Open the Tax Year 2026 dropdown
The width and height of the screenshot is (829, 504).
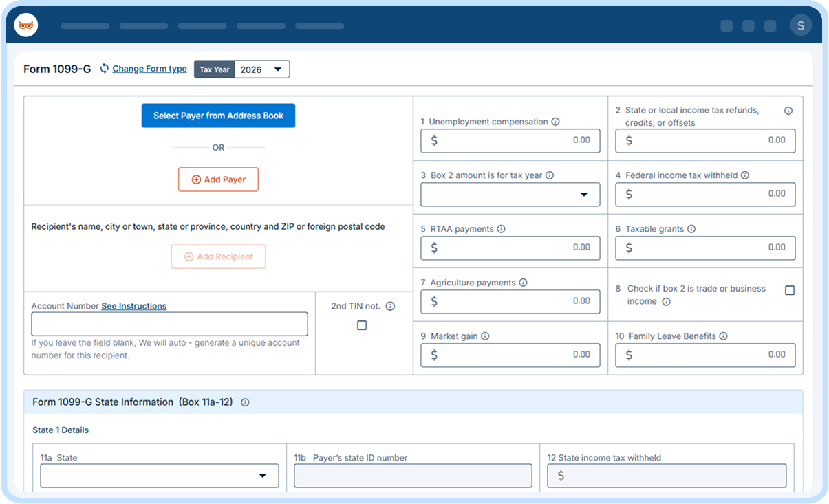pyautogui.click(x=262, y=69)
